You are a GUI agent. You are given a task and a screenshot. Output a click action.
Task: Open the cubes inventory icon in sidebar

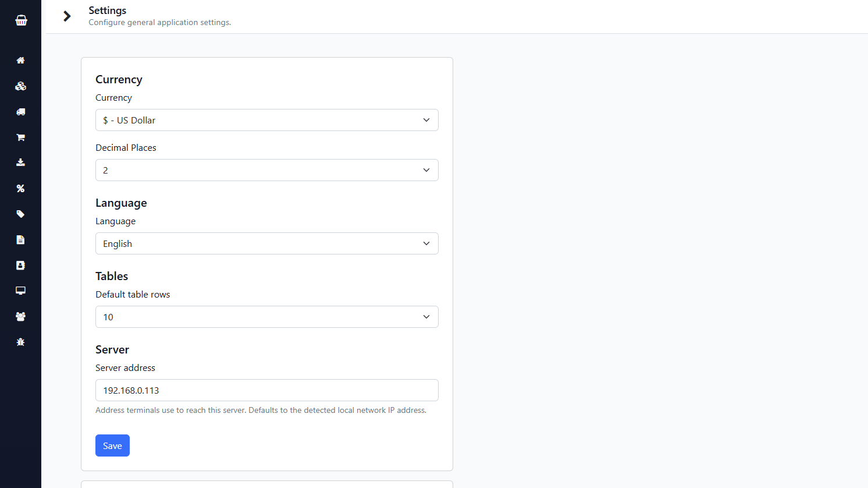(20, 86)
